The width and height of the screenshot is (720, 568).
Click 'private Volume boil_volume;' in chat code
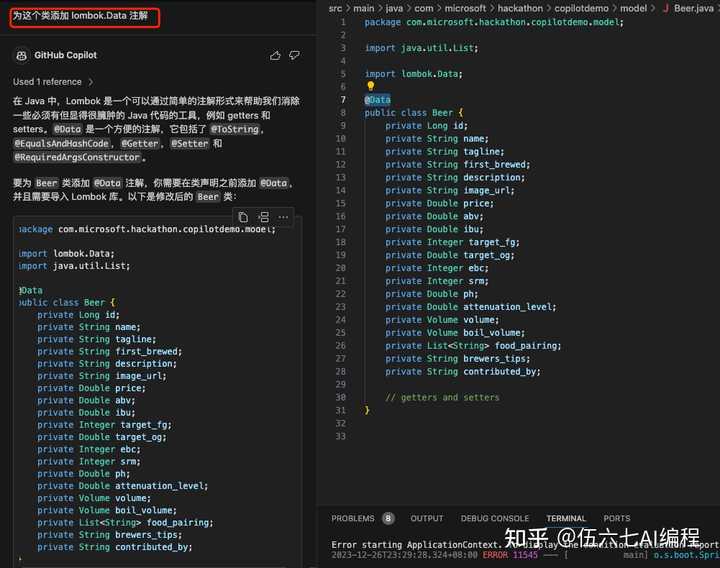pos(107,510)
